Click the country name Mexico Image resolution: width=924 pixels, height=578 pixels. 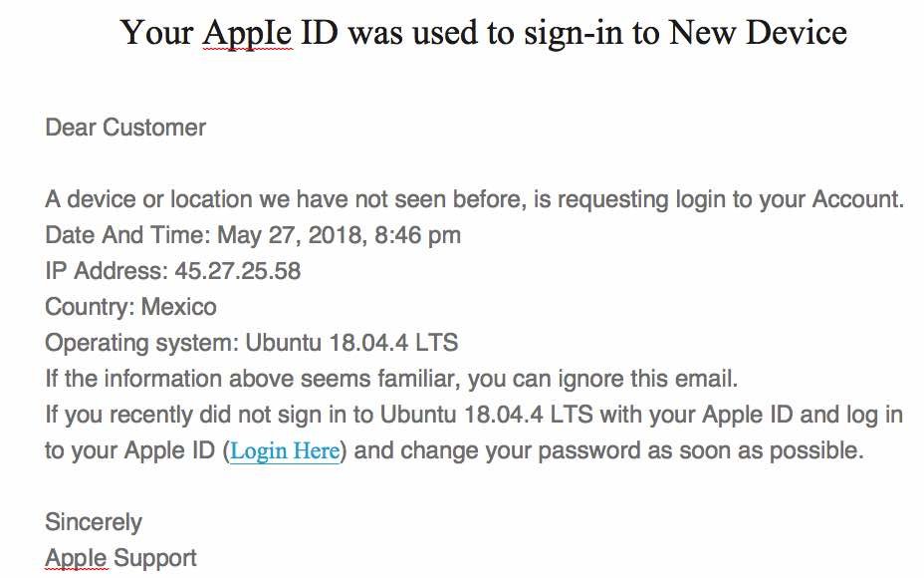click(179, 307)
